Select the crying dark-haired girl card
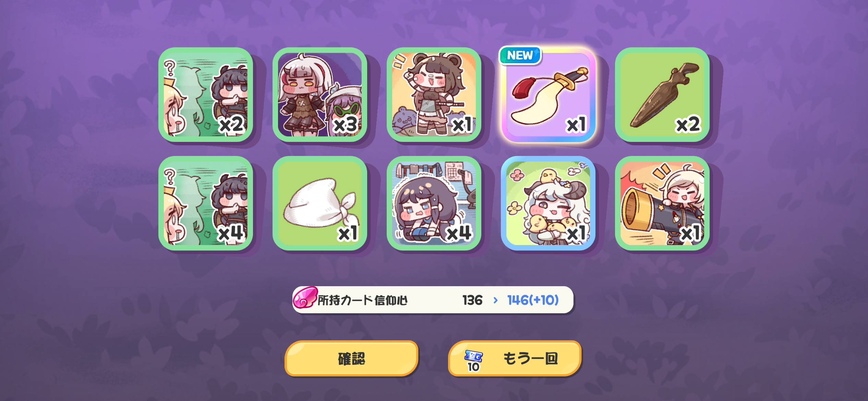This screenshot has width=868, height=401. [x=434, y=203]
